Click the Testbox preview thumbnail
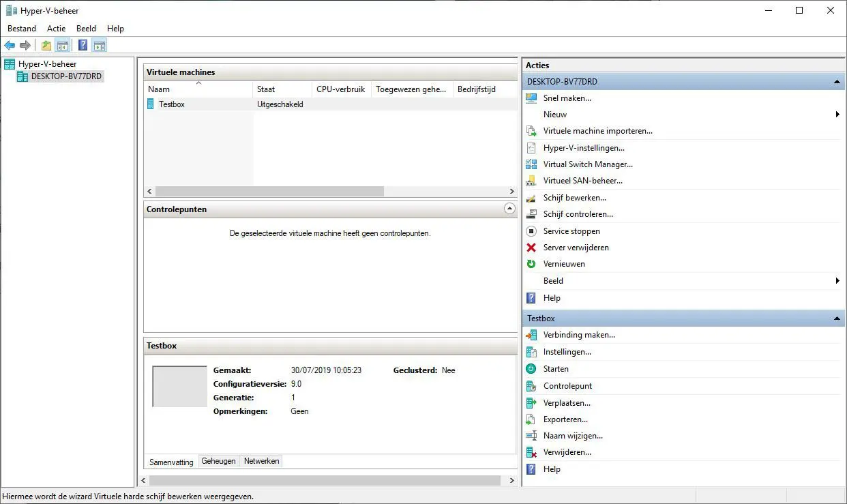Screen dimensions: 847x504 pos(179,387)
